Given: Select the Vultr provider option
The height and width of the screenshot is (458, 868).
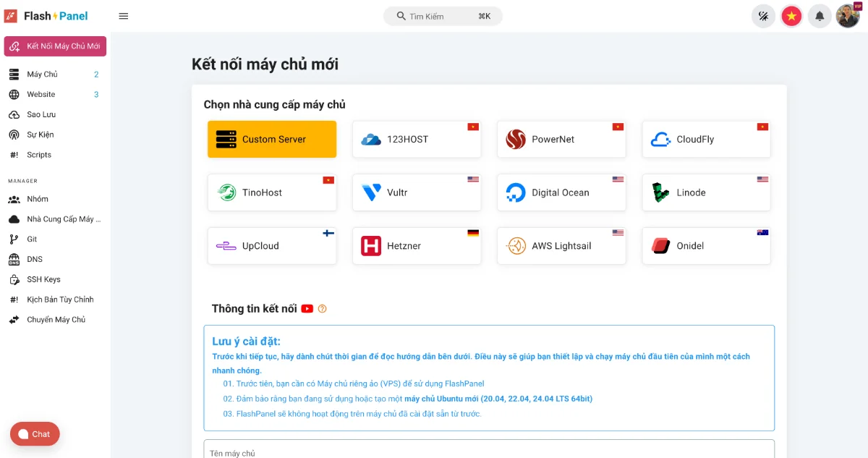Looking at the screenshot, I should (x=416, y=192).
